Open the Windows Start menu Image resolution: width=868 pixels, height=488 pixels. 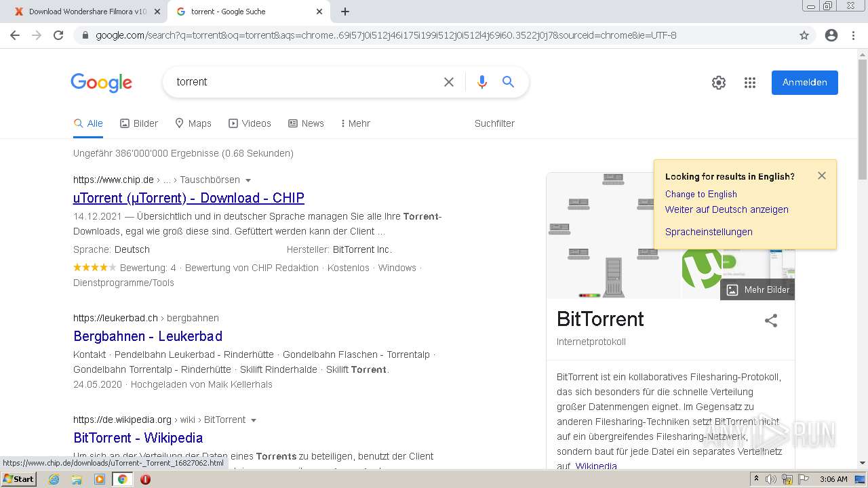18,479
